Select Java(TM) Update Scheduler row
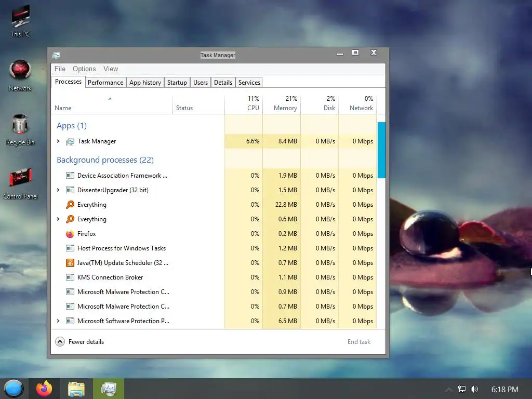The height and width of the screenshot is (399, 532). (214, 263)
